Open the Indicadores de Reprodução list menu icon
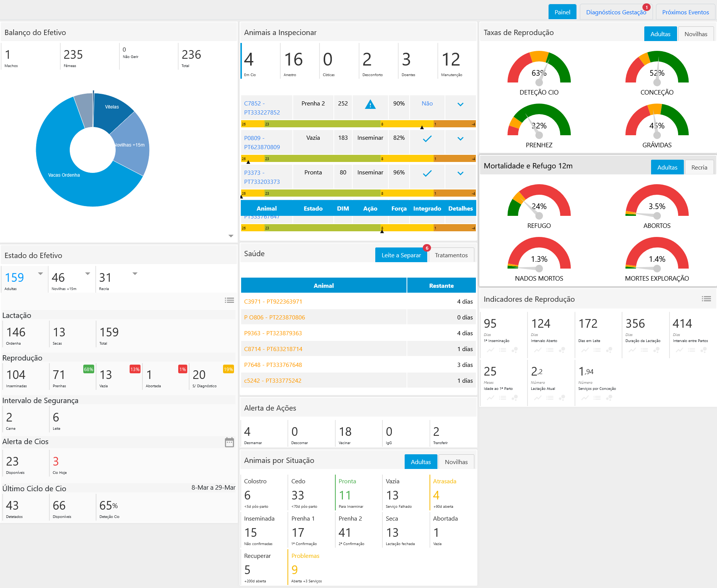 (706, 299)
